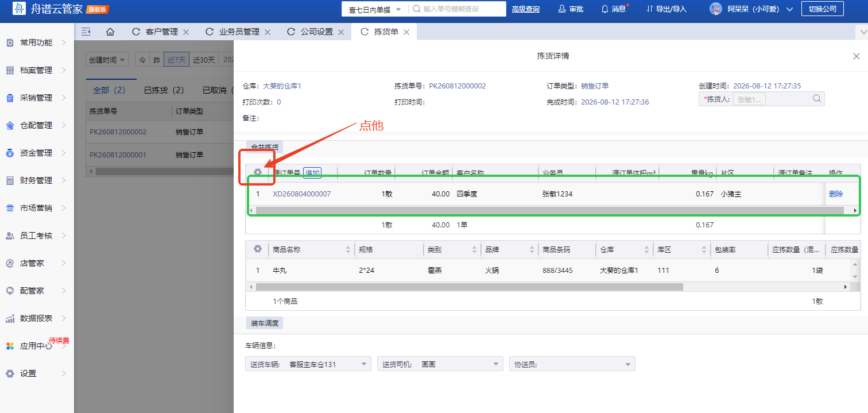Viewport: 868px width, 413px height.
Task: Open column settings gear of the source order table
Action: coord(258,172)
